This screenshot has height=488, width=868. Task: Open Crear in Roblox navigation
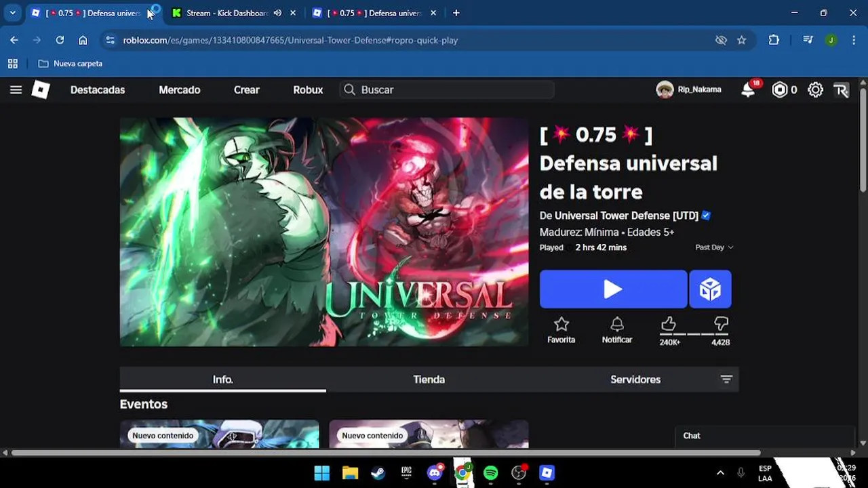coord(247,89)
